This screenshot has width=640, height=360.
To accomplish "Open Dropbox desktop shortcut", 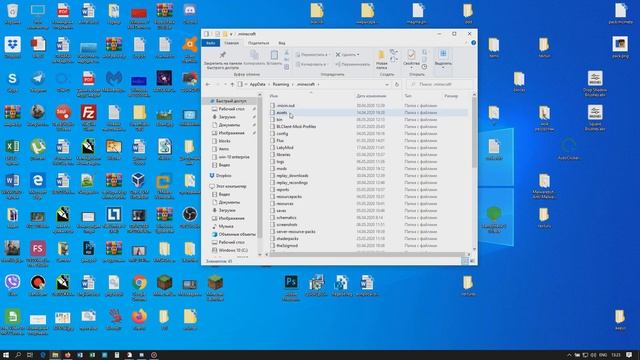I will 13,47.
